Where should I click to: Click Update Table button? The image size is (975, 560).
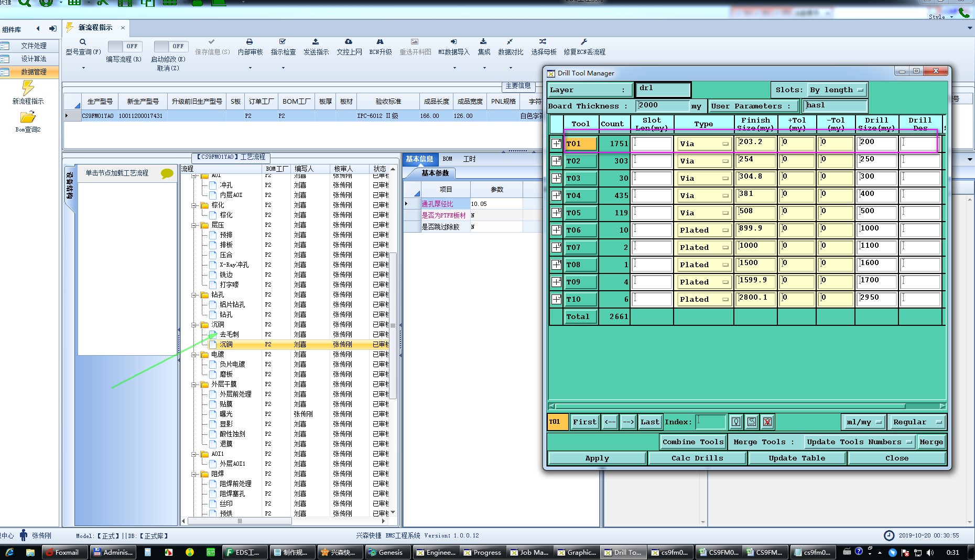[x=797, y=458]
